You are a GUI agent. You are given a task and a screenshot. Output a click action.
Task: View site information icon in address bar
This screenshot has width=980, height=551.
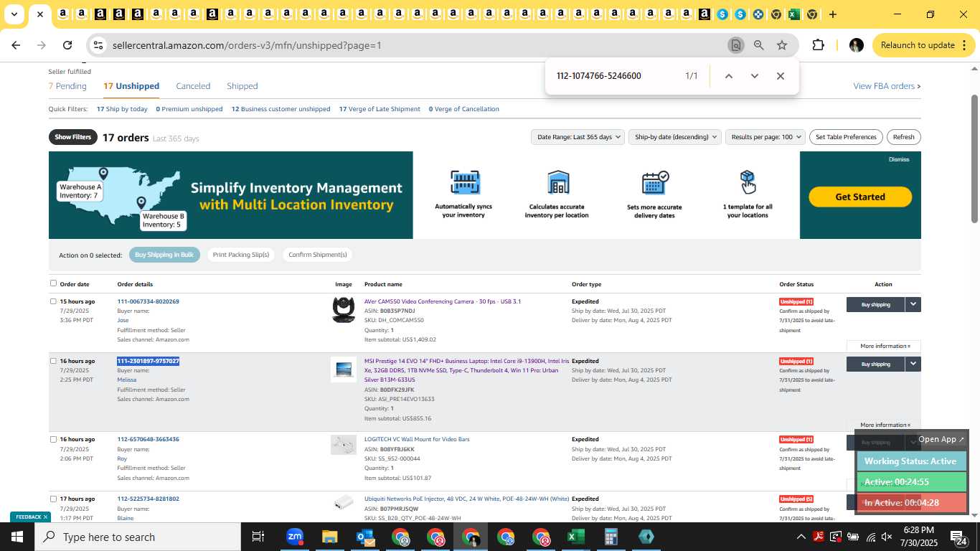tap(98, 45)
